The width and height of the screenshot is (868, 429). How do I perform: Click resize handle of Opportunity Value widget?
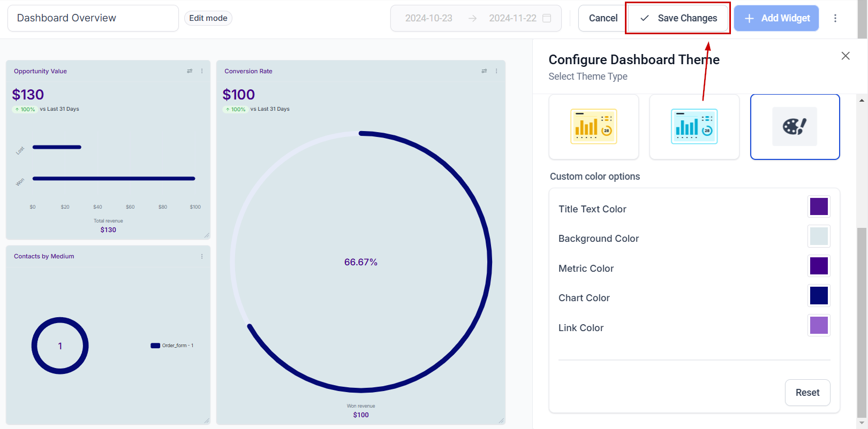click(x=207, y=235)
